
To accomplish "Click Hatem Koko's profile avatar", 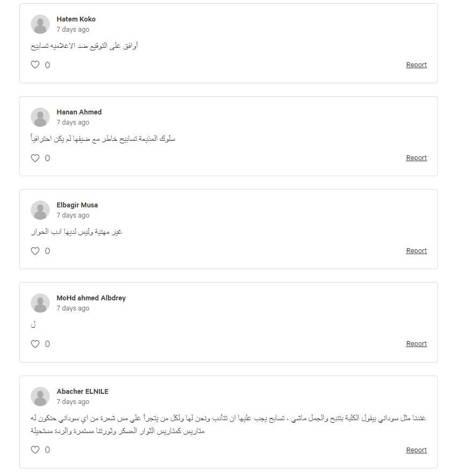I will point(40,24).
